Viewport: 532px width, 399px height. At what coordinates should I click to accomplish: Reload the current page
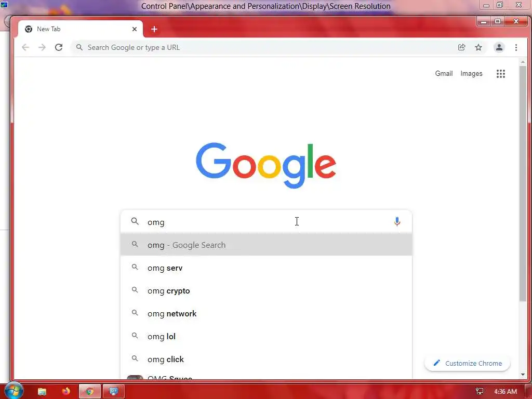[59, 47]
